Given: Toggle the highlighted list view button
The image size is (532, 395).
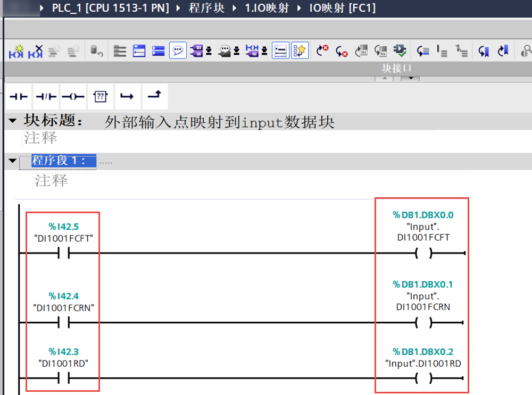Looking at the screenshot, I should [x=280, y=51].
